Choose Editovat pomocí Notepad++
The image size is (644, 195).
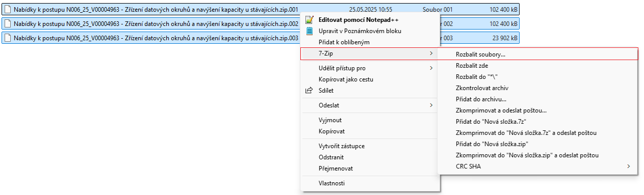tap(370, 20)
